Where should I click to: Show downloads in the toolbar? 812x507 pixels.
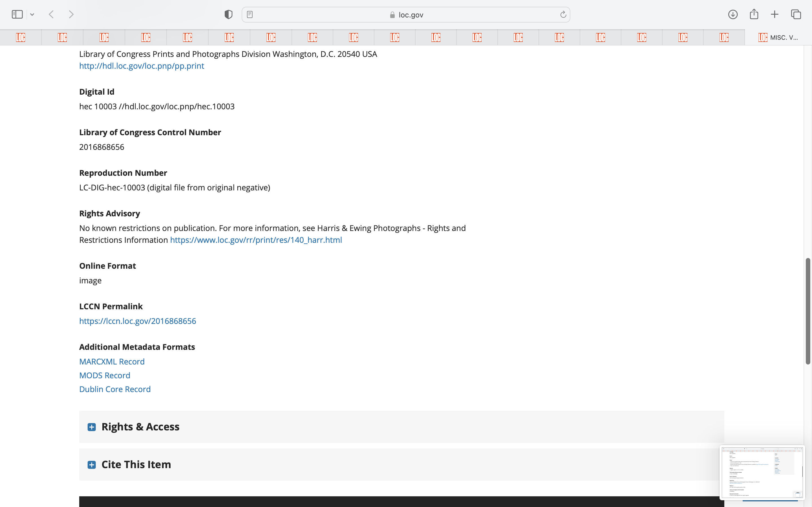[733, 14]
